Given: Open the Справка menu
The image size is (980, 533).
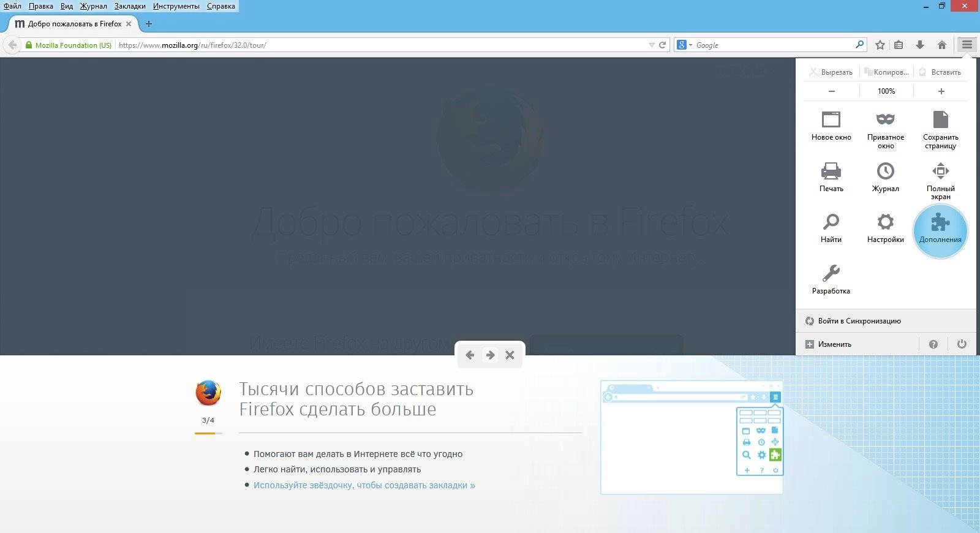Looking at the screenshot, I should click(221, 6).
